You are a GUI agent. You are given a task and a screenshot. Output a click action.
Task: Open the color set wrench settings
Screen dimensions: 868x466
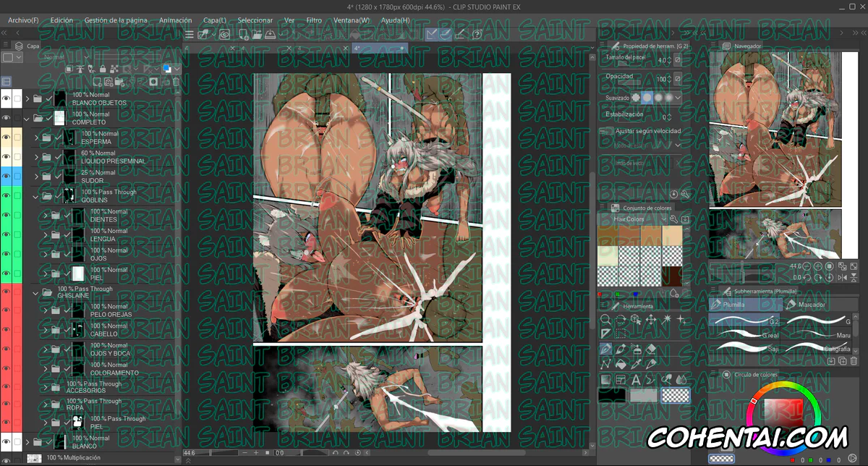point(673,219)
